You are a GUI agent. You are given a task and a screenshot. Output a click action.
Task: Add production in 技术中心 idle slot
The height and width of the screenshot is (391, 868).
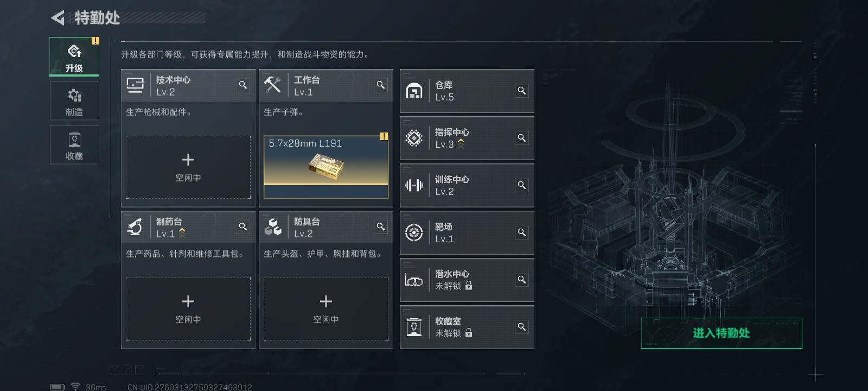(x=188, y=167)
